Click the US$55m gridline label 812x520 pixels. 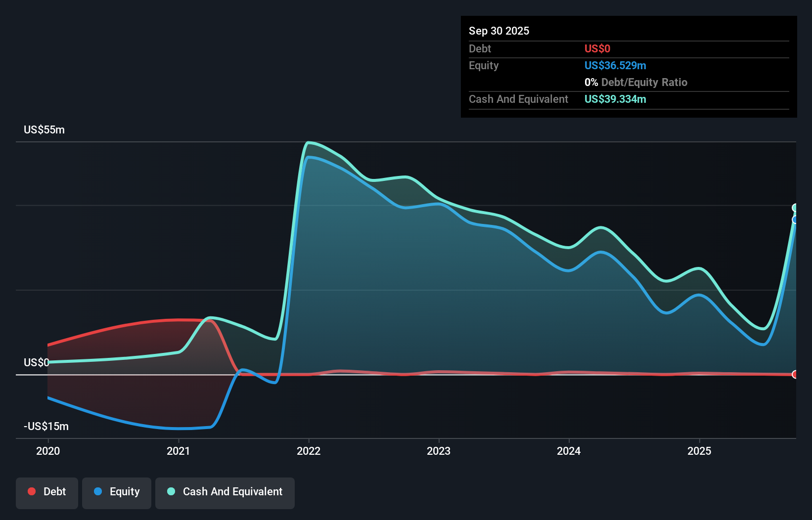(x=44, y=130)
